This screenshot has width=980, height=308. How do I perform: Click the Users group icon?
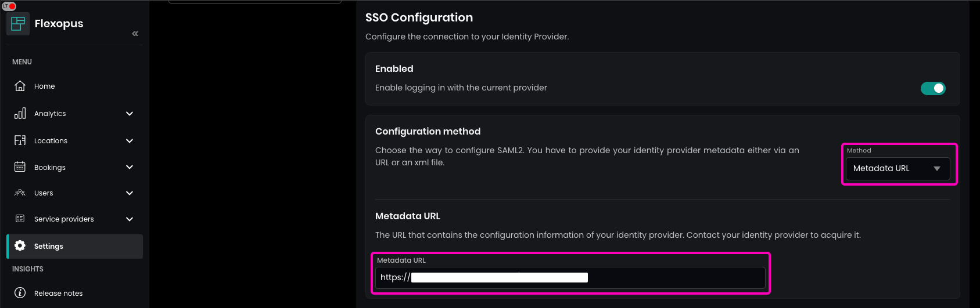coord(20,193)
